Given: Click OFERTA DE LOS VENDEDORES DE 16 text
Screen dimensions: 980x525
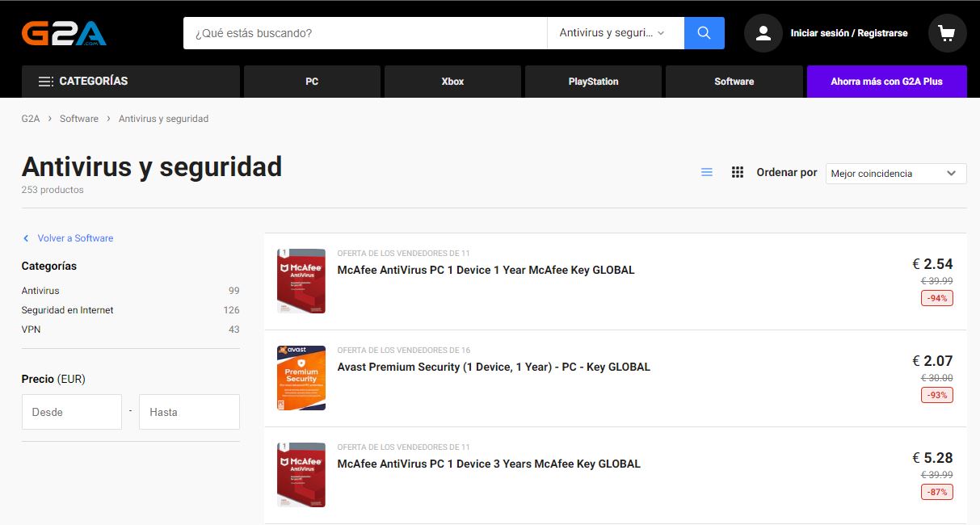Looking at the screenshot, I should tap(403, 351).
